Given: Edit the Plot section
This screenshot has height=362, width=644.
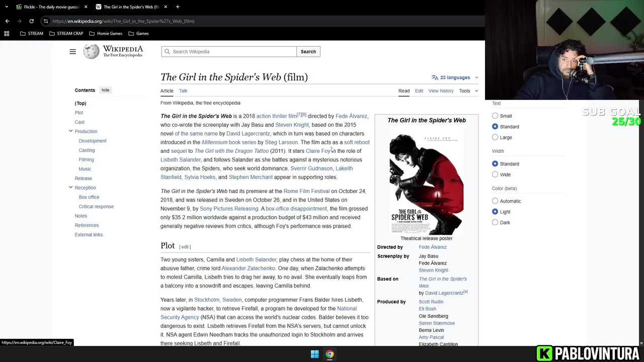Looking at the screenshot, I should click(x=185, y=247).
